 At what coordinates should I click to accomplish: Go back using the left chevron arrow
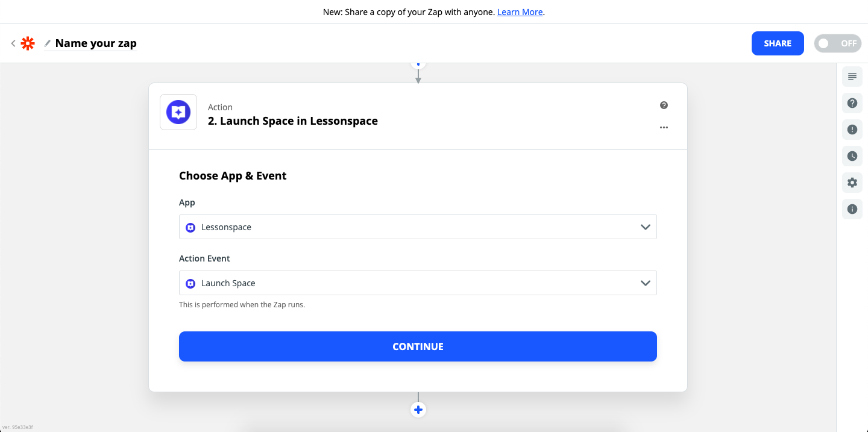(13, 43)
